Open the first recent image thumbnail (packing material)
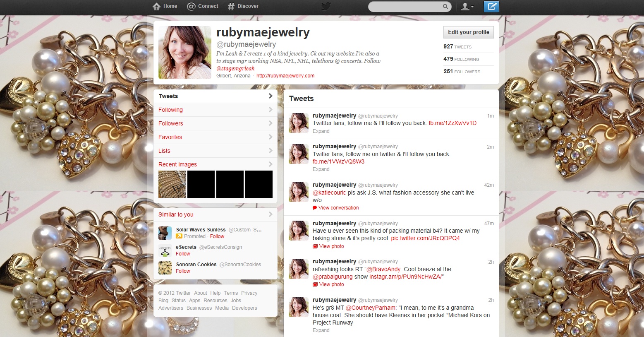This screenshot has width=644, height=337. [172, 184]
